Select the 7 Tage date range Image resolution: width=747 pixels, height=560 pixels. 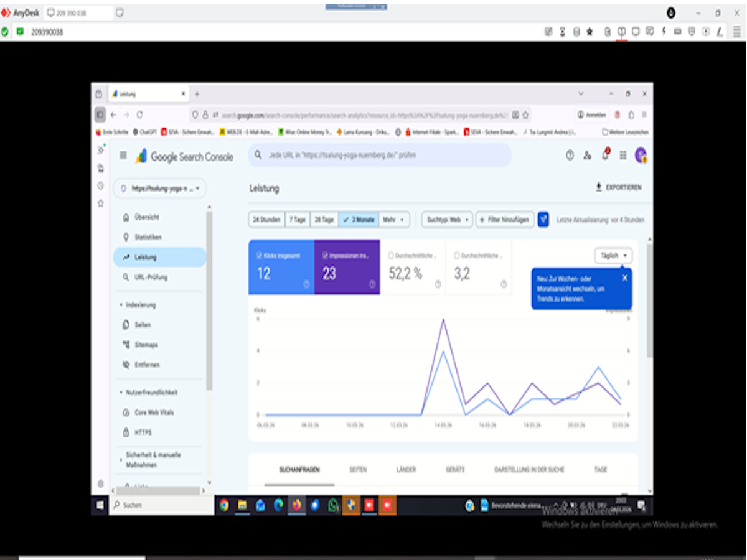[297, 220]
